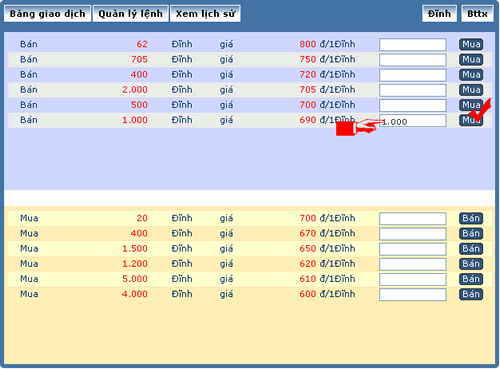The width and height of the screenshot is (500, 369).
Task: Select the buy quantity 1.500
Action: (x=135, y=248)
